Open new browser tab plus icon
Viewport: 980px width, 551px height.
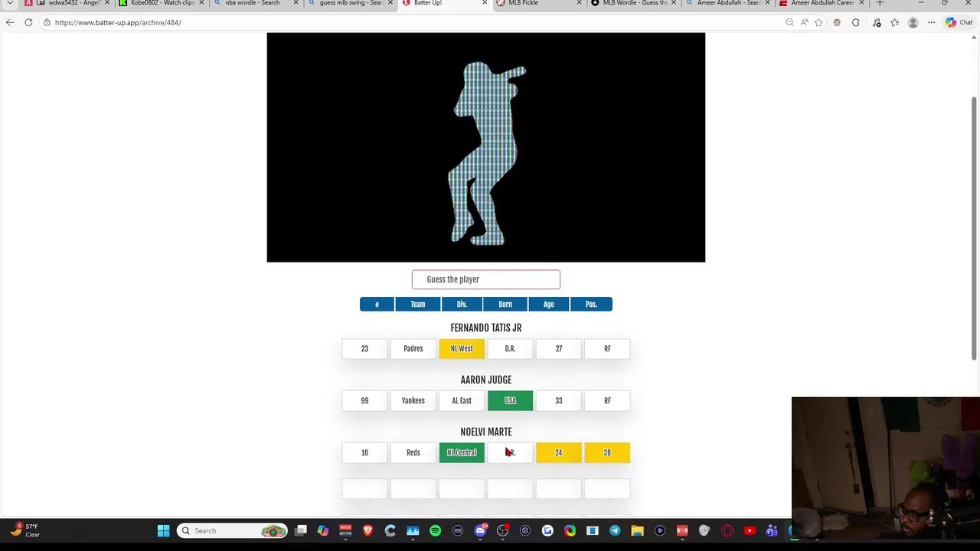(880, 3)
